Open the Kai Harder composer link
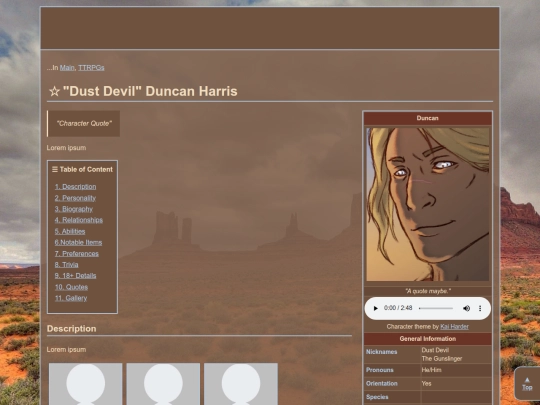The height and width of the screenshot is (405, 540). tap(454, 326)
